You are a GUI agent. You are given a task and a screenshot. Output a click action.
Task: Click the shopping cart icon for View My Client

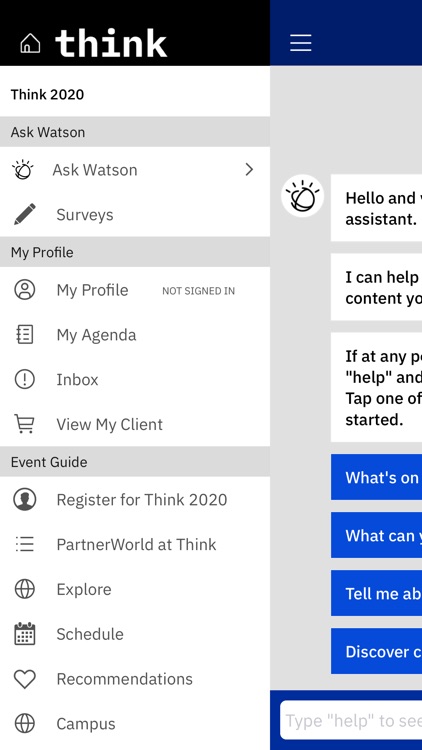coord(24,424)
